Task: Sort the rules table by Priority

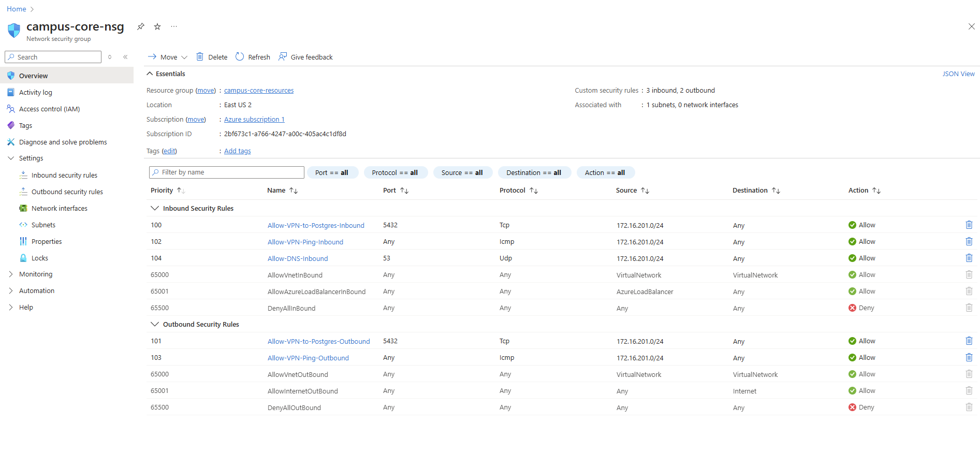Action: [168, 191]
